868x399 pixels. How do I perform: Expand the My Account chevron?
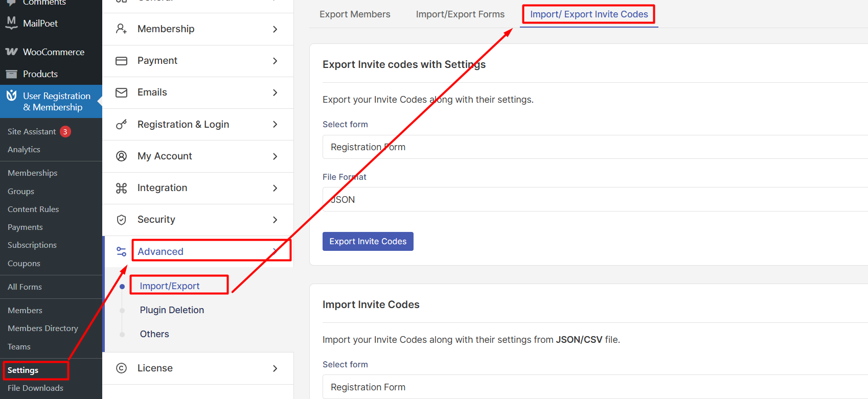click(x=275, y=156)
